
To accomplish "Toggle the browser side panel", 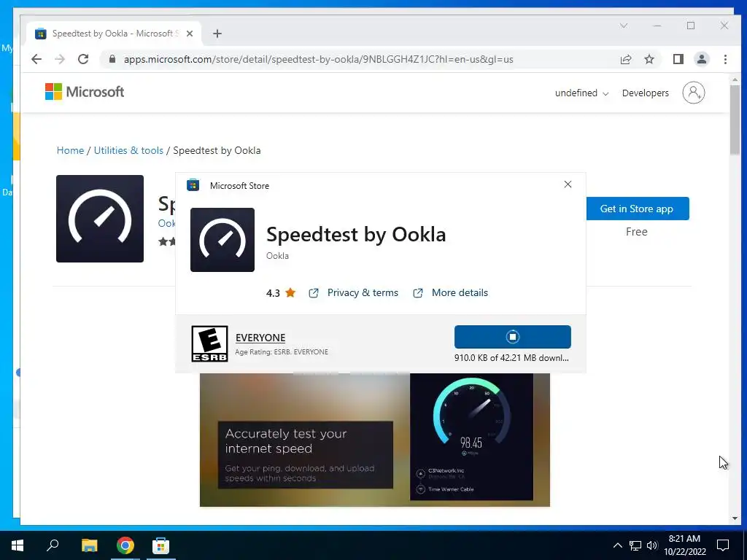I will [678, 59].
